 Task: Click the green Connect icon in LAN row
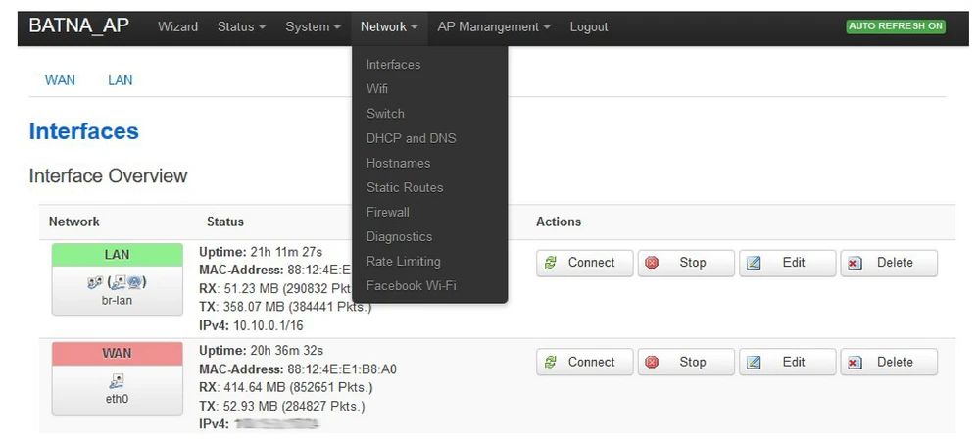pyautogui.click(x=551, y=263)
